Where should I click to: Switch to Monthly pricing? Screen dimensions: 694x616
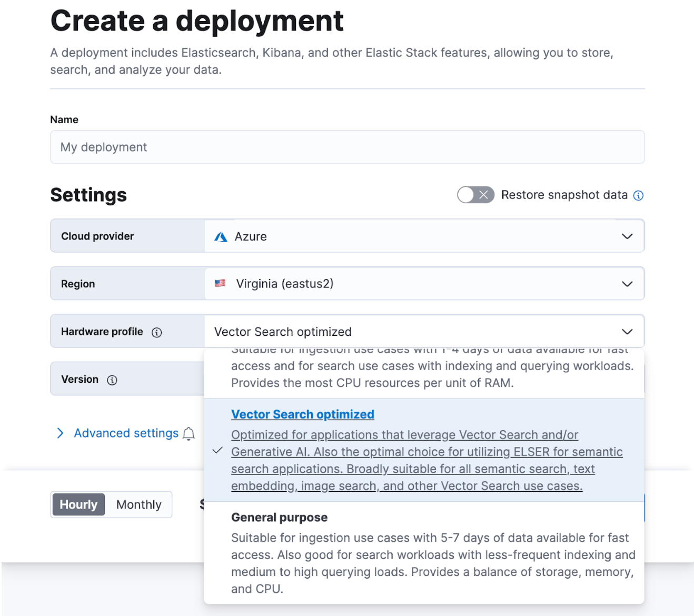point(138,504)
